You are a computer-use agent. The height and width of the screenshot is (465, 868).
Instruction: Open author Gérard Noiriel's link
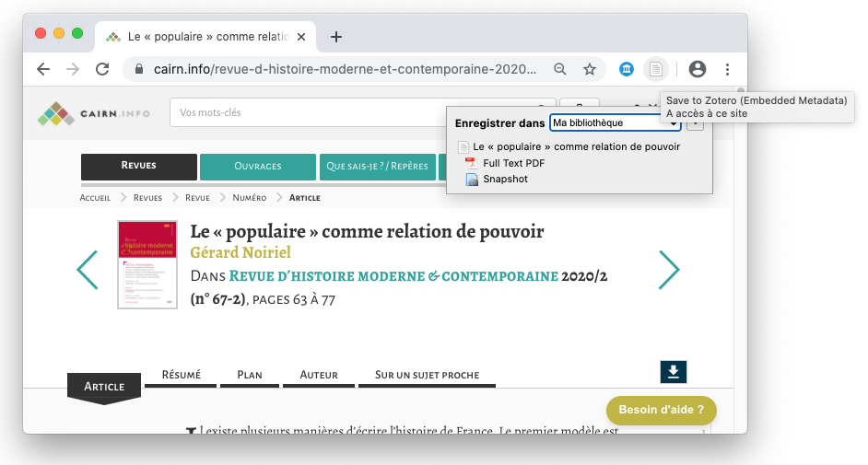[240, 252]
